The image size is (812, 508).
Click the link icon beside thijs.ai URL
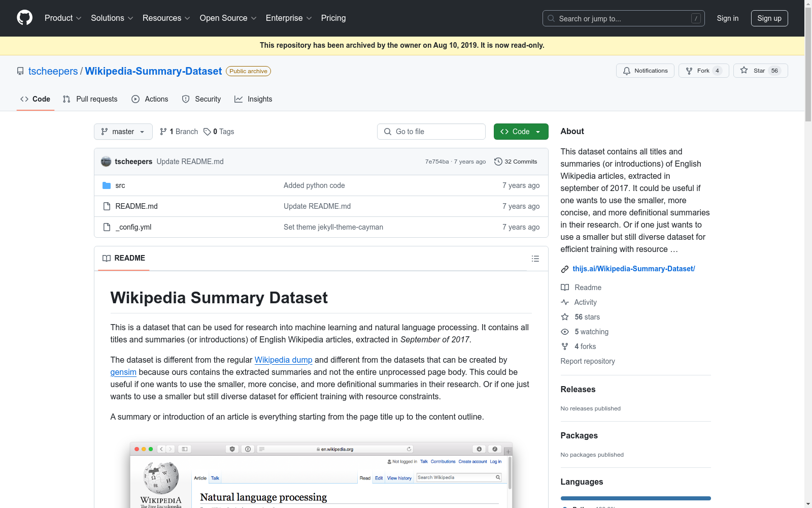564,269
